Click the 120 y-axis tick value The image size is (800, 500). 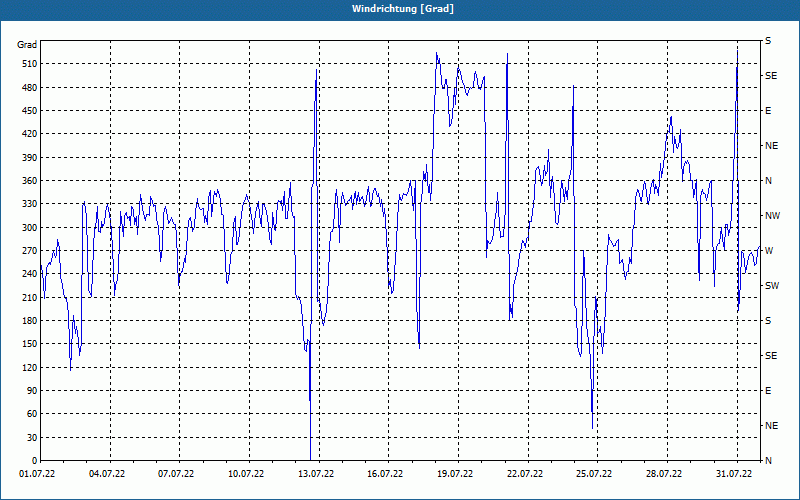29,367
